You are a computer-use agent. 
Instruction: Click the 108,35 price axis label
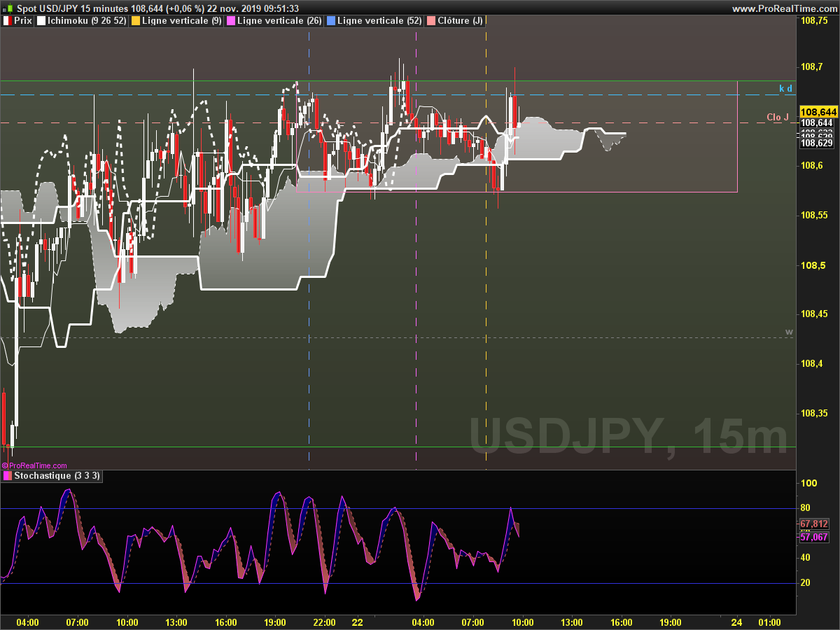tap(814, 413)
